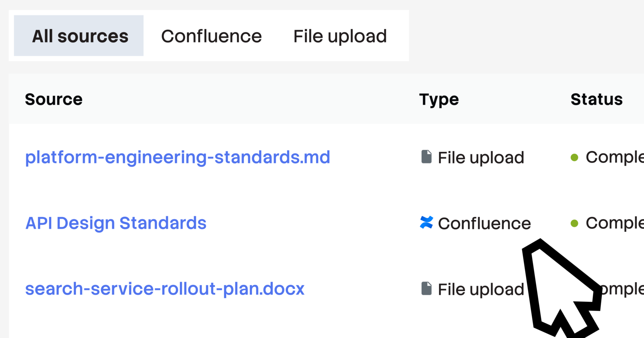Switch to the File upload tab
Viewport: 644px width, 338px height.
(340, 36)
